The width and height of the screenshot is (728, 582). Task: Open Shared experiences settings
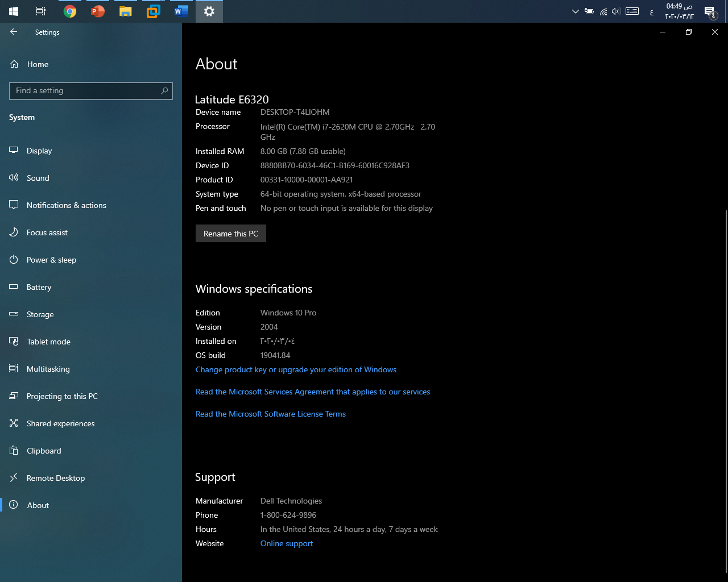click(91, 423)
